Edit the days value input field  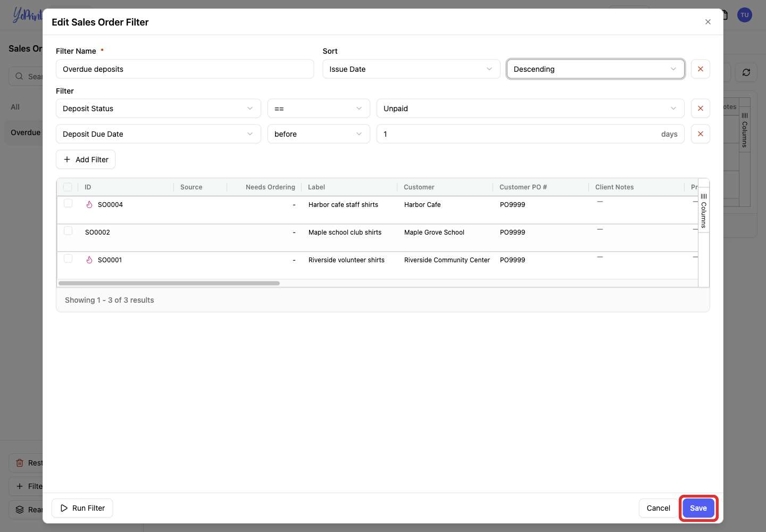tap(530, 134)
